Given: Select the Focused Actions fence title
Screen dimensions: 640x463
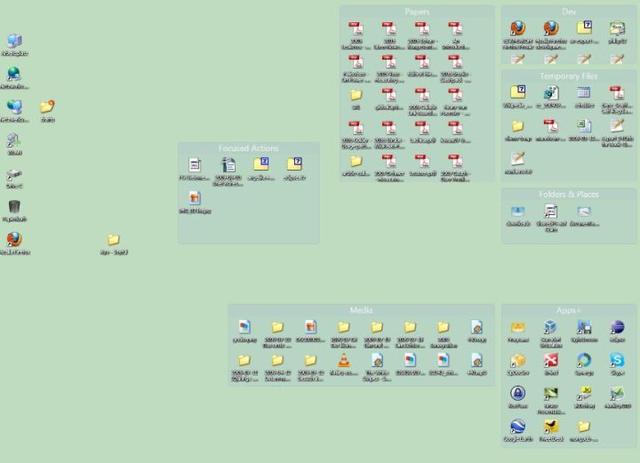Looking at the screenshot, I should click(x=249, y=148).
